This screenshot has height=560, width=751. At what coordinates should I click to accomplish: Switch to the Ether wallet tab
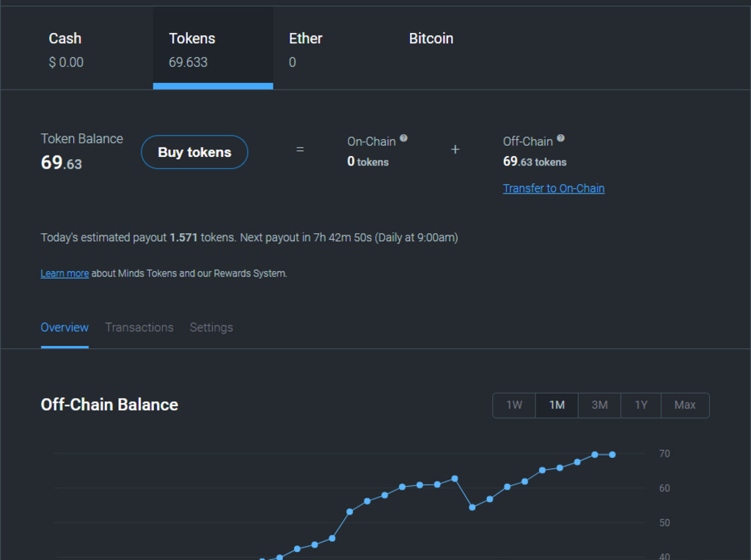point(306,49)
